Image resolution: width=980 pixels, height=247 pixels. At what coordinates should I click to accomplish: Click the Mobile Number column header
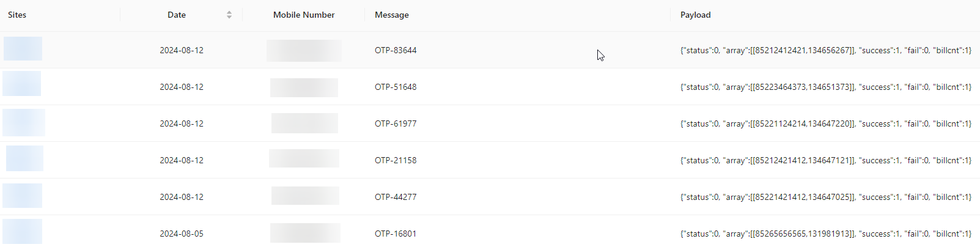point(304,15)
